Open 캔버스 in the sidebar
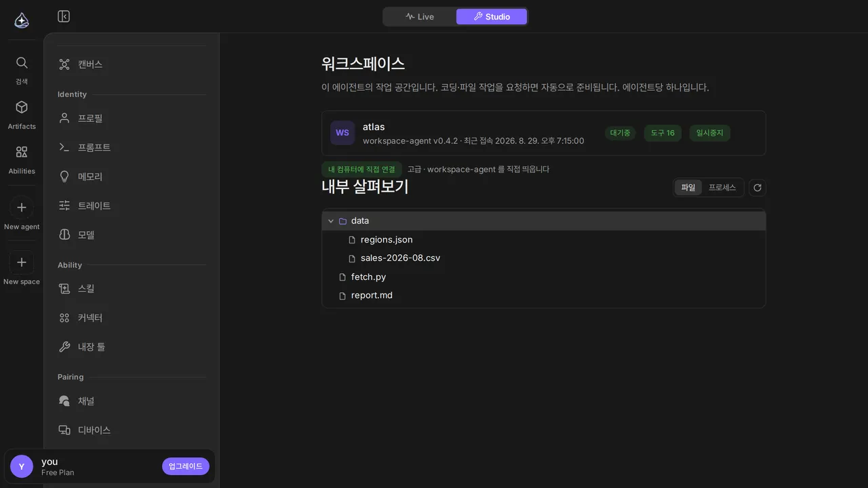The image size is (868, 488). click(132, 64)
